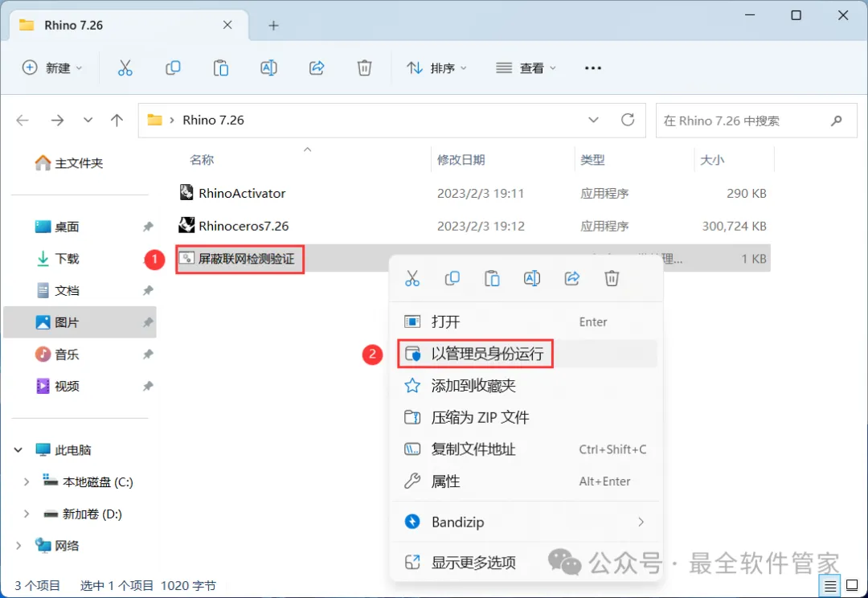The height and width of the screenshot is (598, 868).
Task: Open recent locations chevron dropdown
Action: (x=88, y=120)
